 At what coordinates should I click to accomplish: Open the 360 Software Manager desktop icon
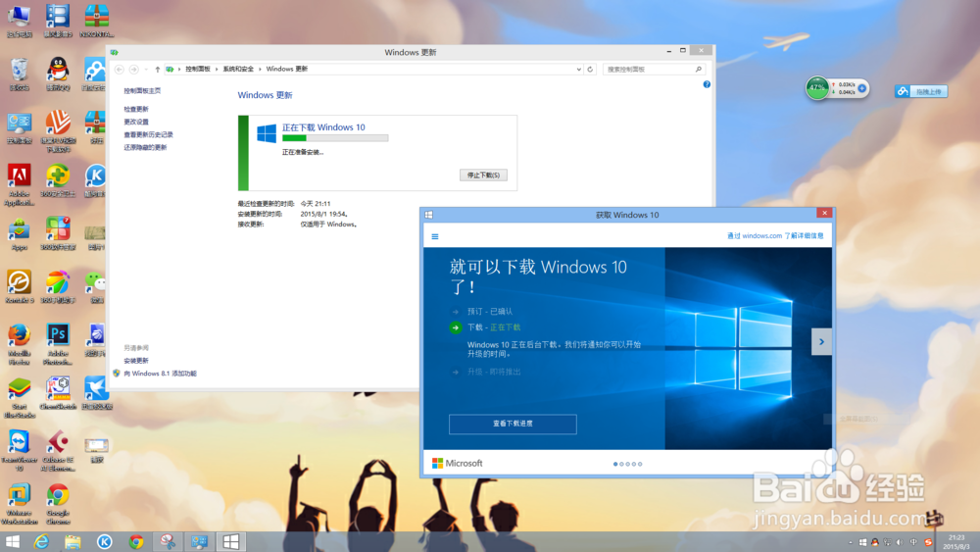(x=58, y=233)
